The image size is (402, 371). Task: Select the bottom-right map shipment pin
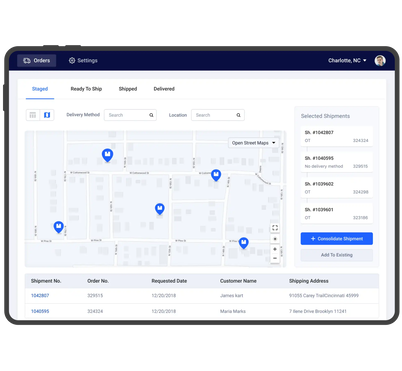[x=244, y=243]
